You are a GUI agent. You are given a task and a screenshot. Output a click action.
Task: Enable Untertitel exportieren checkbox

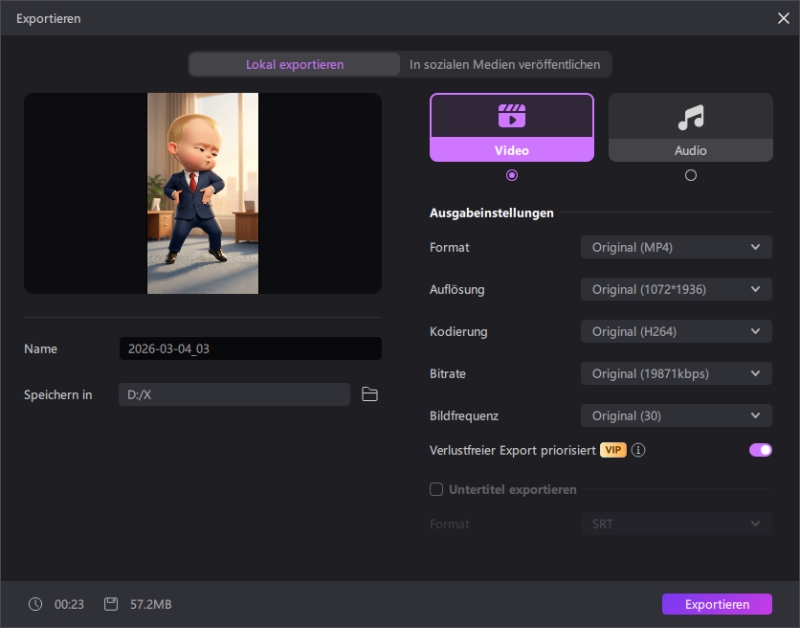(436, 490)
